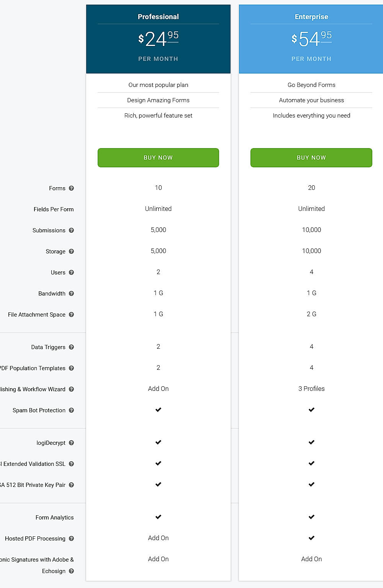Click the File Attachment Space help icon

(71, 314)
